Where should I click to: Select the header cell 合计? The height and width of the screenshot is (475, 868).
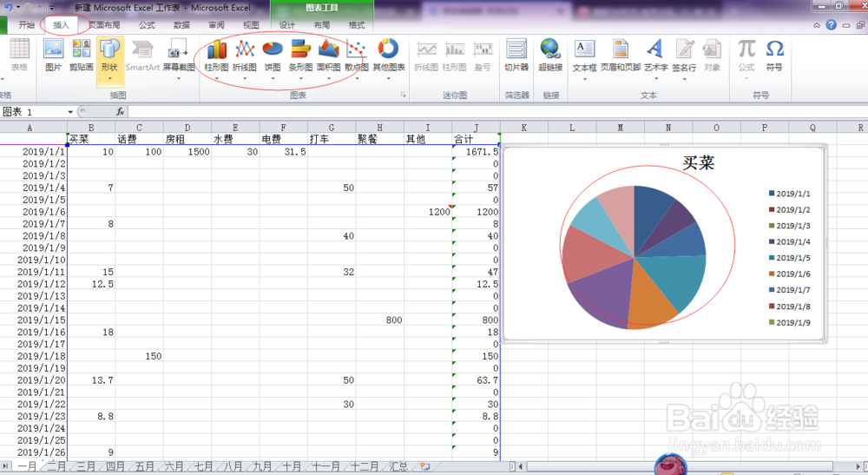pyautogui.click(x=476, y=139)
